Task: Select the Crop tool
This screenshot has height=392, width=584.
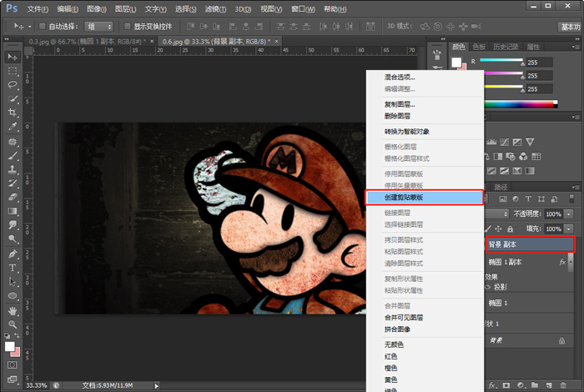Action: pos(13,113)
